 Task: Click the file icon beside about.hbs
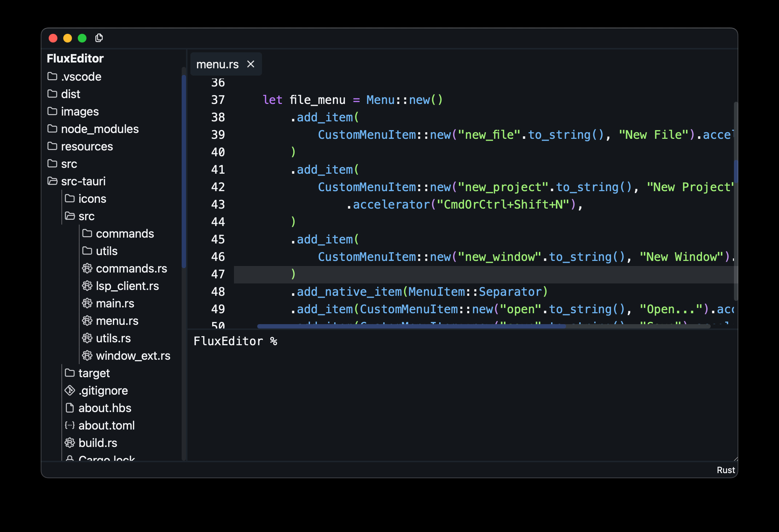(x=70, y=408)
